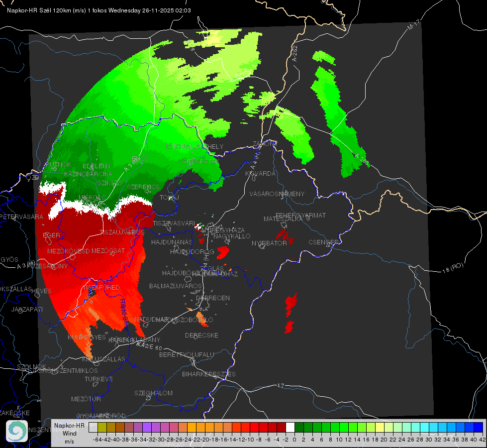Click the swirl weather logo icon

click(17, 431)
